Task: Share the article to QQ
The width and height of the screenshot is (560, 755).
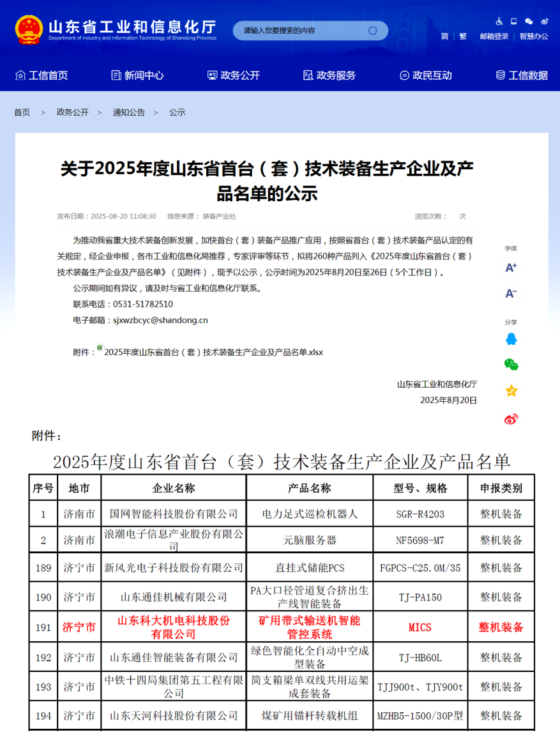Action: coord(511,339)
